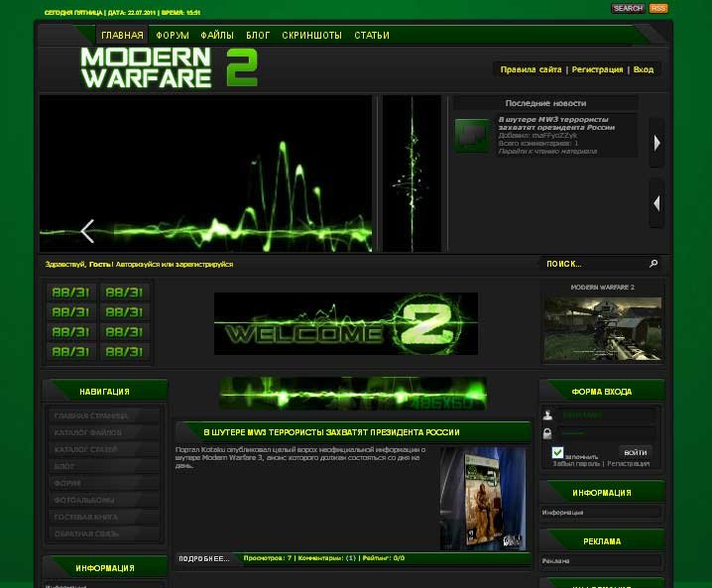The image size is (712, 588).
Task: Open Главная страница in navigation
Action: 104,415
